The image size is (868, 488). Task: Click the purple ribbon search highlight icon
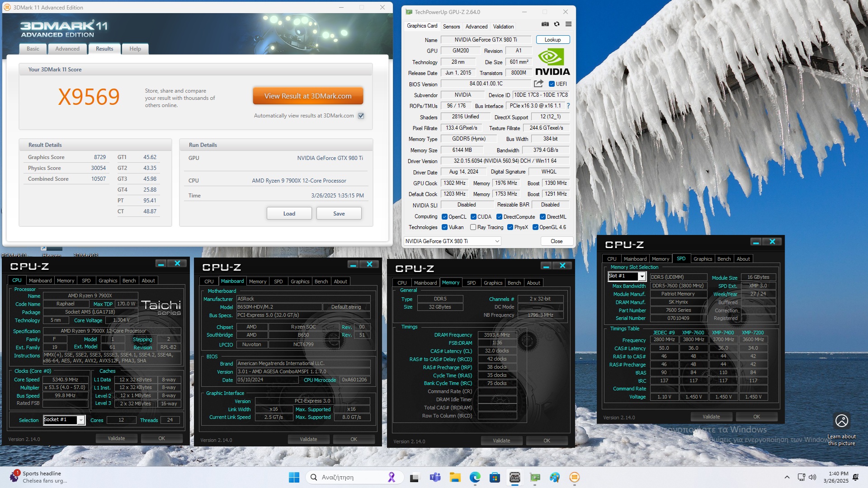(x=392, y=477)
